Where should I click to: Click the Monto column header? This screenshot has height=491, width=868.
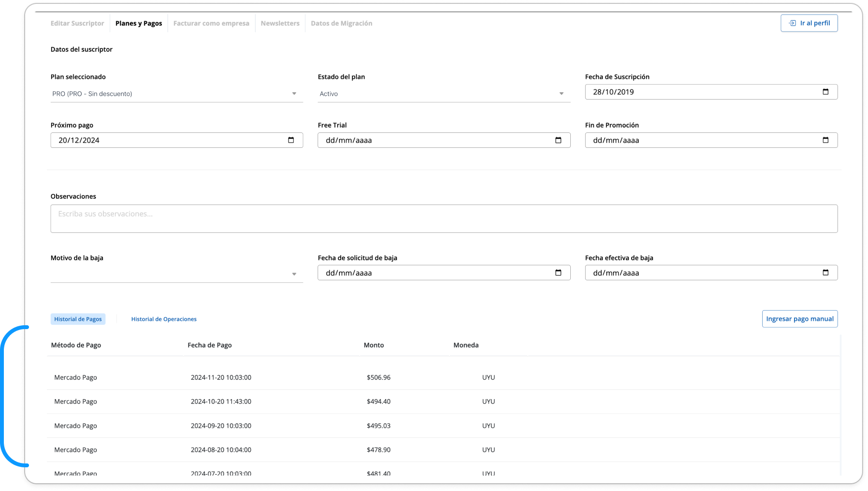pyautogui.click(x=374, y=345)
